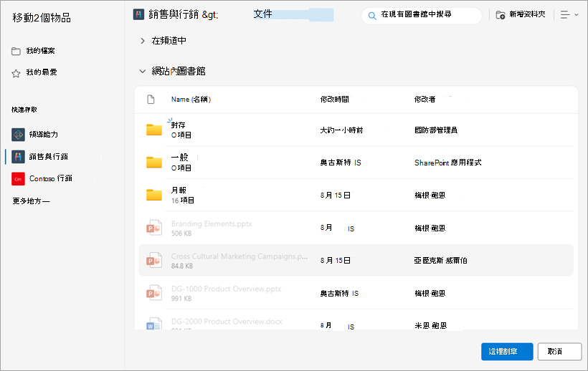The image size is (588, 371).
Task: Click the 我的檔案 folder icon
Action: click(x=16, y=52)
